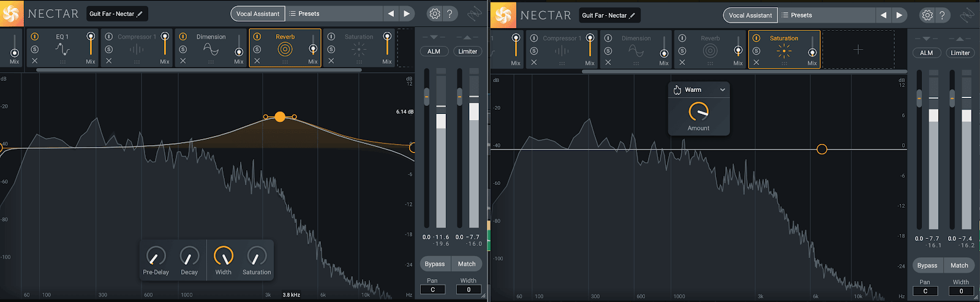Expand down arrow above ALM, right window
This screenshot has height=302, width=980.
(x=926, y=39)
